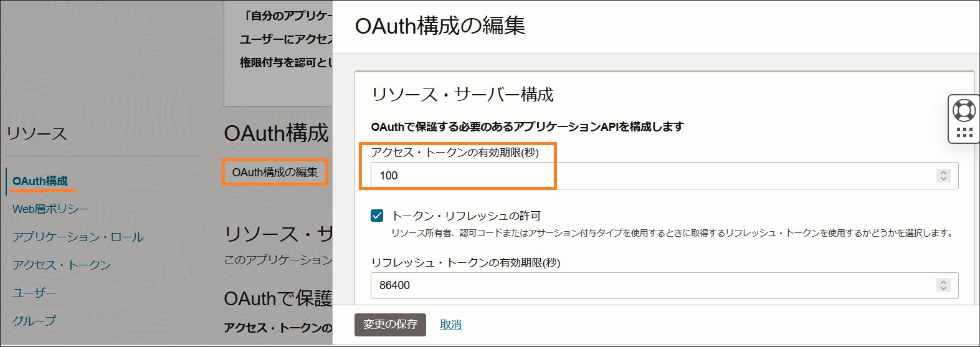This screenshot has height=347, width=980.
Task: Click the リソース所有者 refresh token help text
Action: point(672,233)
